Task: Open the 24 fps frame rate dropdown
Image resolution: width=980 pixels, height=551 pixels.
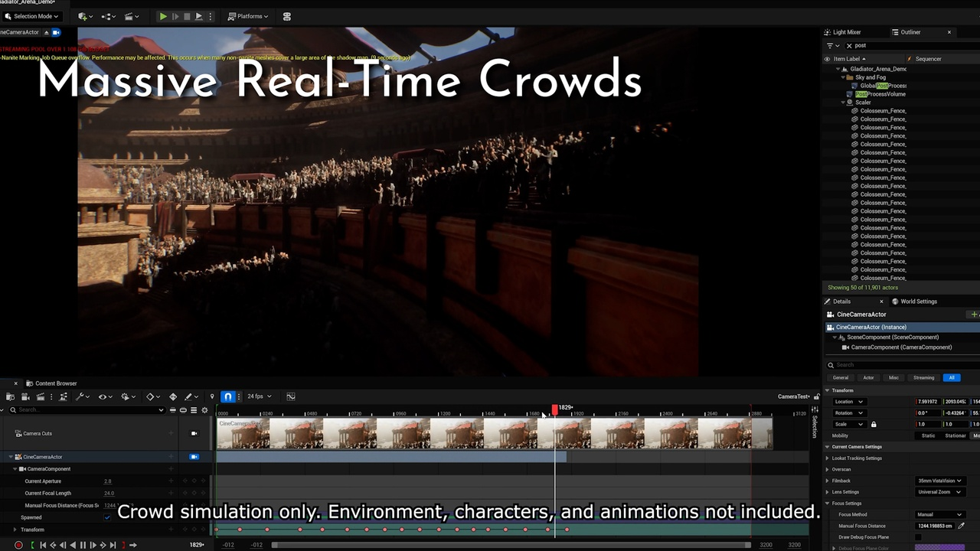Action: pos(259,396)
